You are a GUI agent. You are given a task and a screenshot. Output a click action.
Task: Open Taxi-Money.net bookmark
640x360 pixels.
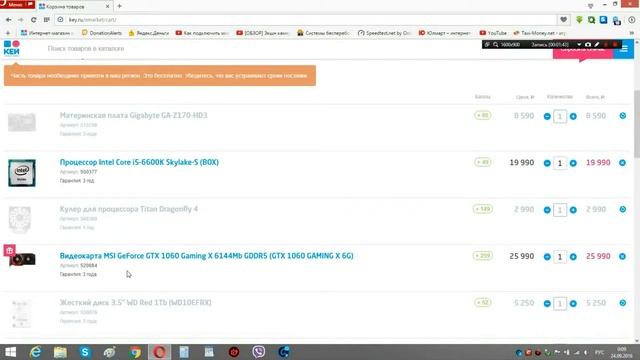539,33
